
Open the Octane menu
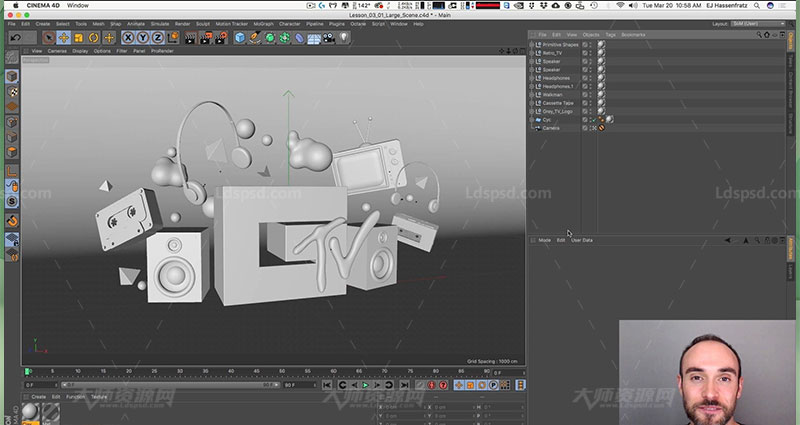pyautogui.click(x=358, y=24)
